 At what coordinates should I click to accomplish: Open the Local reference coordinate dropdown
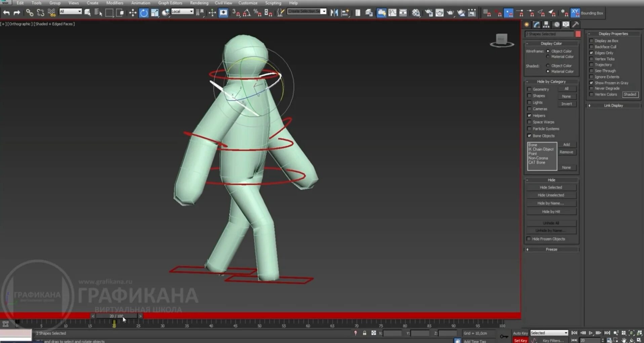click(x=182, y=11)
